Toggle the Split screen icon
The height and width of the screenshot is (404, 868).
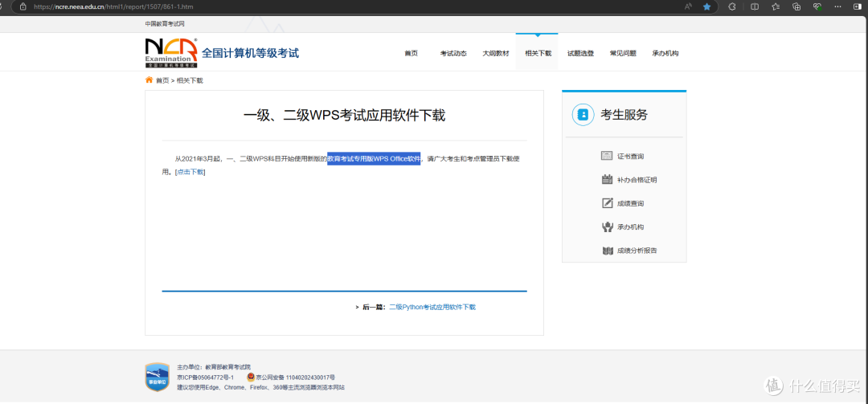pyautogui.click(x=755, y=6)
